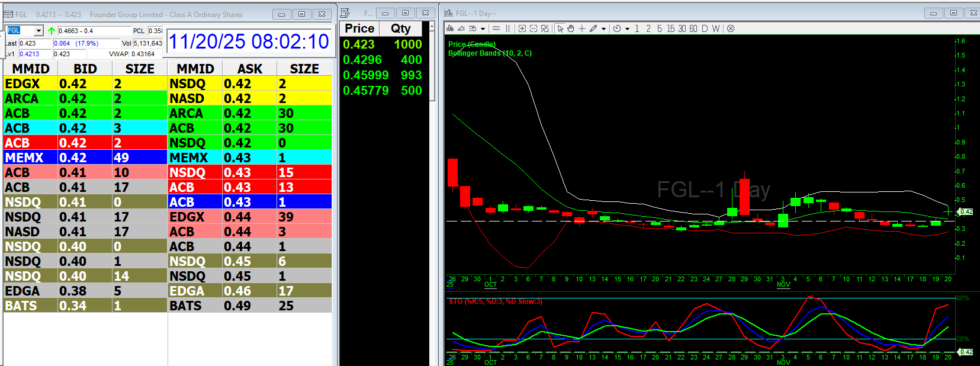Switch chart to daily D timeframe
980x366 pixels.
705,28
